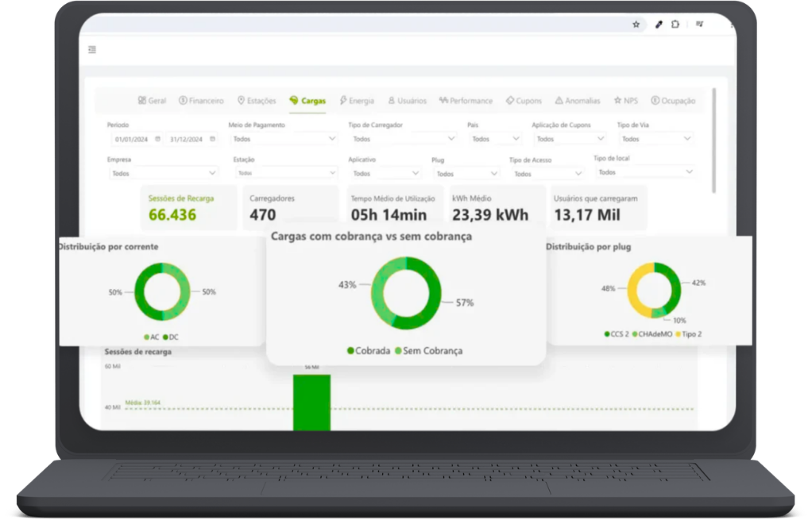The image size is (812, 520).
Task: Click the AC legend color dot
Action: point(146,337)
